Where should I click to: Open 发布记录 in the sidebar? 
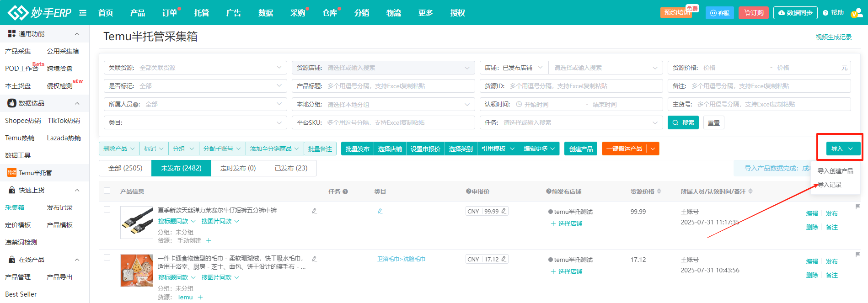coord(59,207)
